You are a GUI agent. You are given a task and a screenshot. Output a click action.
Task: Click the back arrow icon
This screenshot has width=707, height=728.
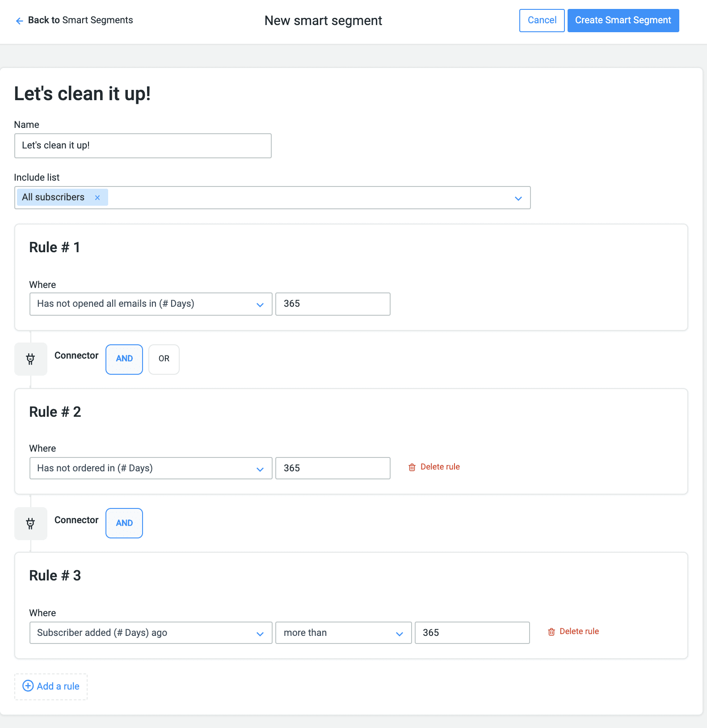pyautogui.click(x=19, y=21)
